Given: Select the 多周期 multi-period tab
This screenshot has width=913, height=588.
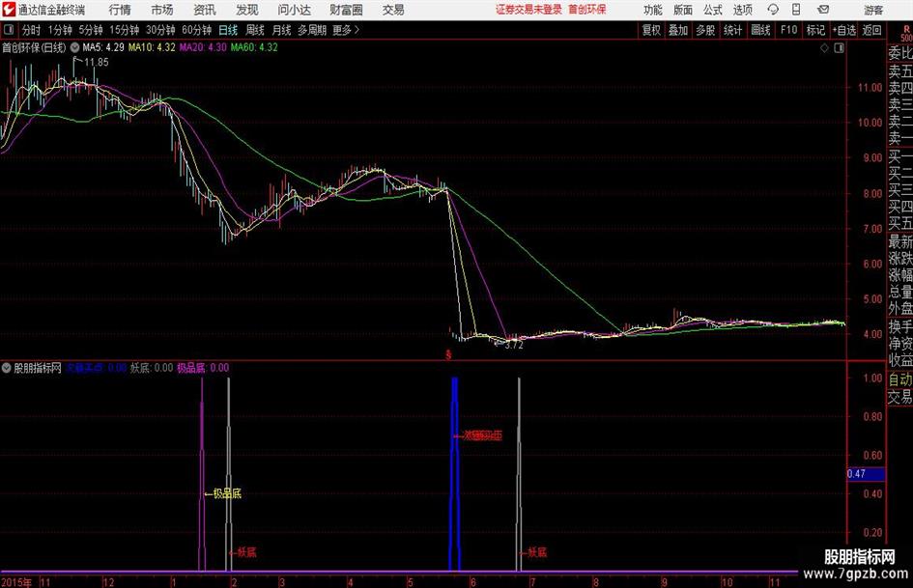Looking at the screenshot, I should (312, 30).
